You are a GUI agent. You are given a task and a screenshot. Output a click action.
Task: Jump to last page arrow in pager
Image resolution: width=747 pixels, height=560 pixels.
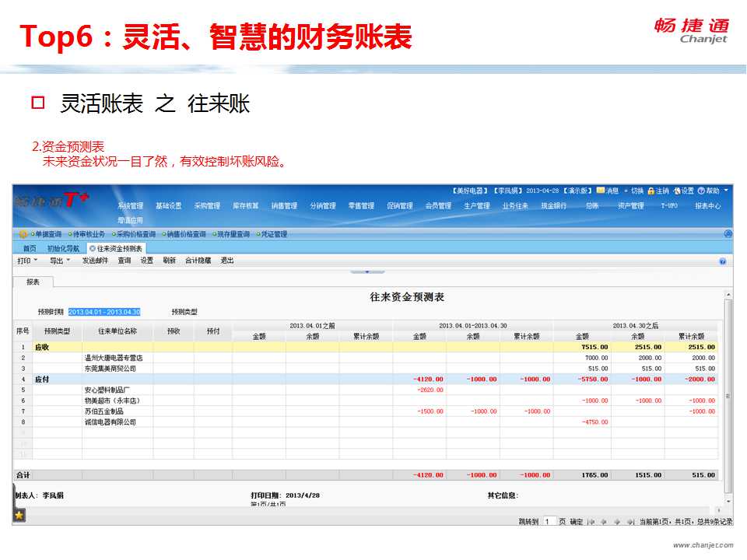pos(629,522)
